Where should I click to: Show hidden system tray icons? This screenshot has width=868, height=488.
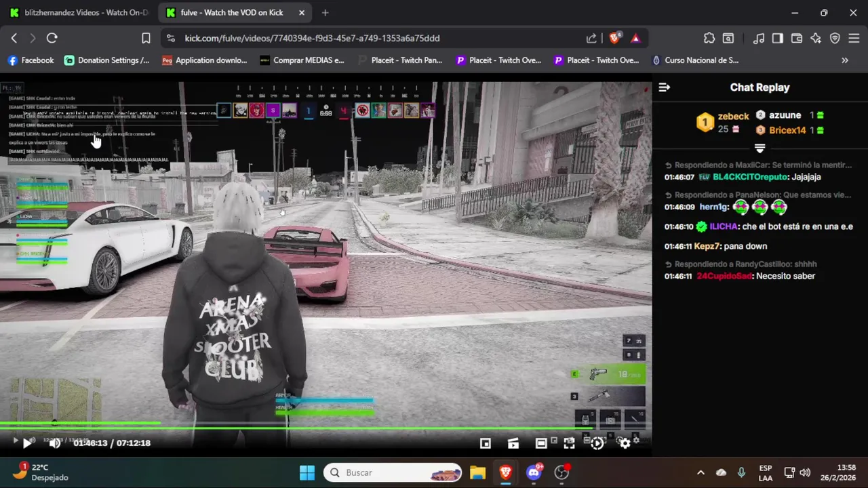(x=701, y=472)
